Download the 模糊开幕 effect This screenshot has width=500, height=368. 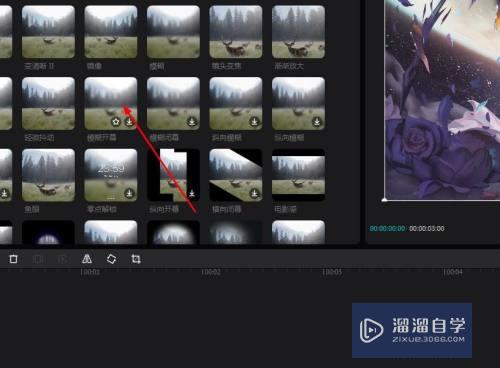(x=129, y=122)
